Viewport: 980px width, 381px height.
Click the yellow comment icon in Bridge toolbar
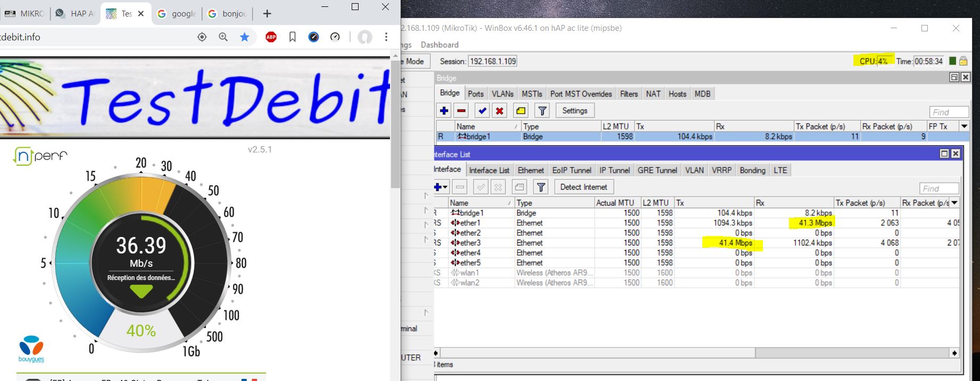coord(521,111)
